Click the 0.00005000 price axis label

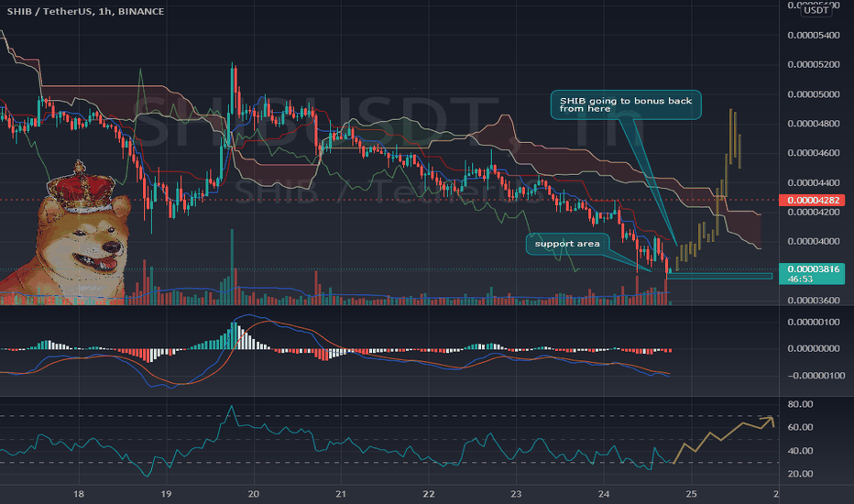pyautogui.click(x=813, y=94)
